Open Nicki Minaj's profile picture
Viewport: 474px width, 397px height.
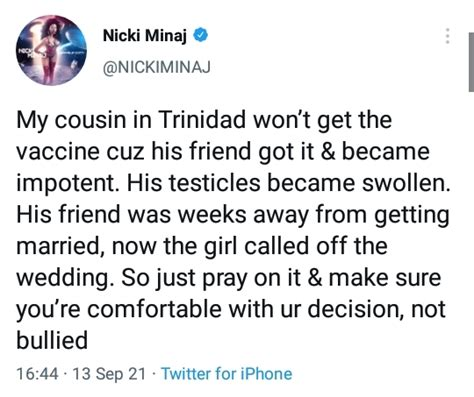tap(52, 50)
